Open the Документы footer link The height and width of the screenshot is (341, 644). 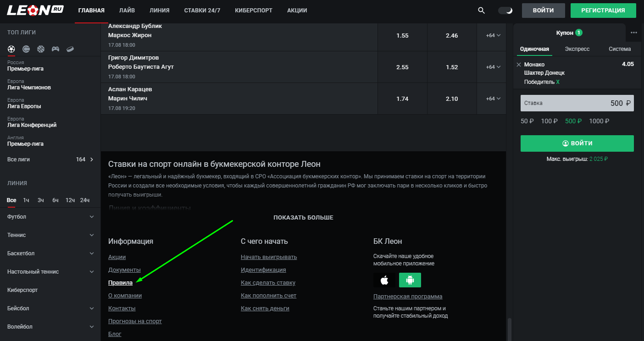point(124,270)
